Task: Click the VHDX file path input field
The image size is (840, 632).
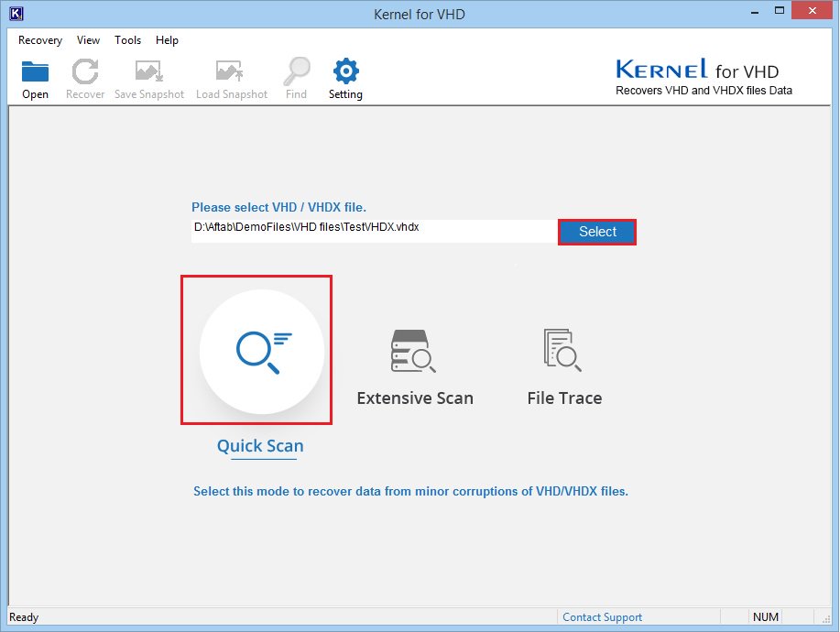Action: click(374, 231)
